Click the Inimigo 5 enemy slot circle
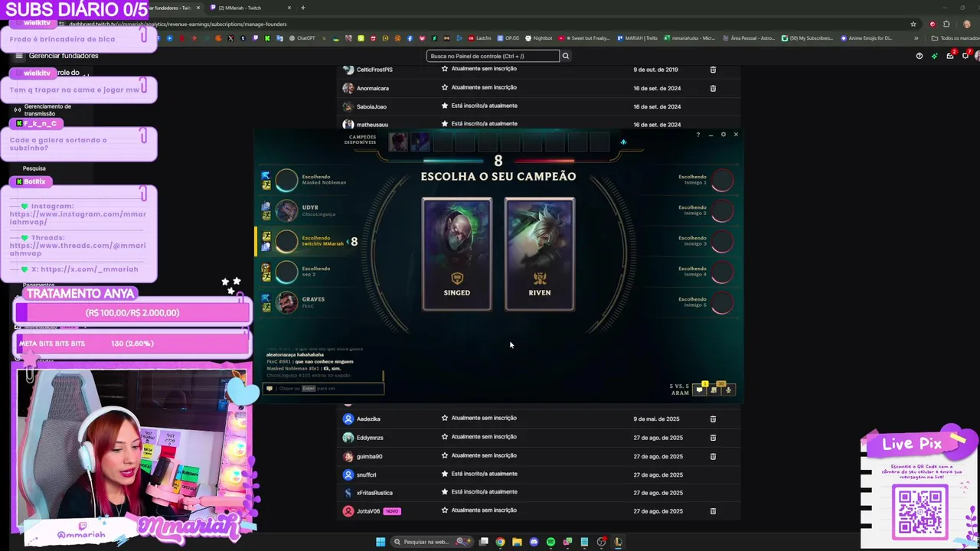 point(722,303)
